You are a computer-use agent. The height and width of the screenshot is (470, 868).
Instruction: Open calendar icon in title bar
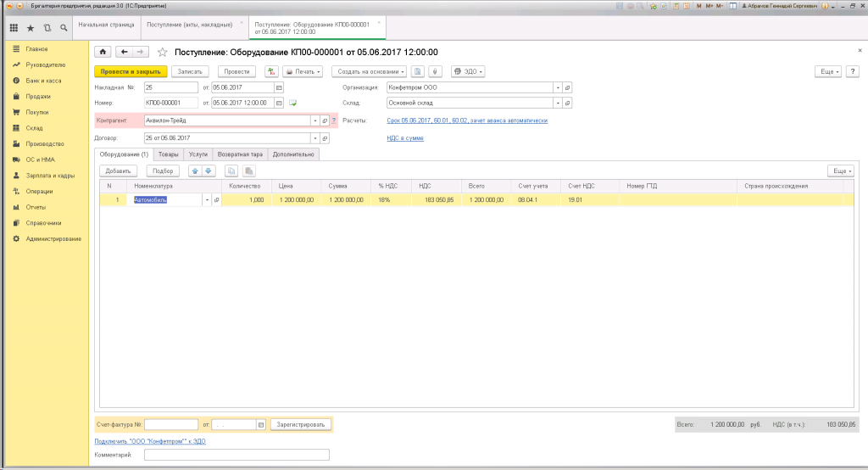click(x=687, y=6)
